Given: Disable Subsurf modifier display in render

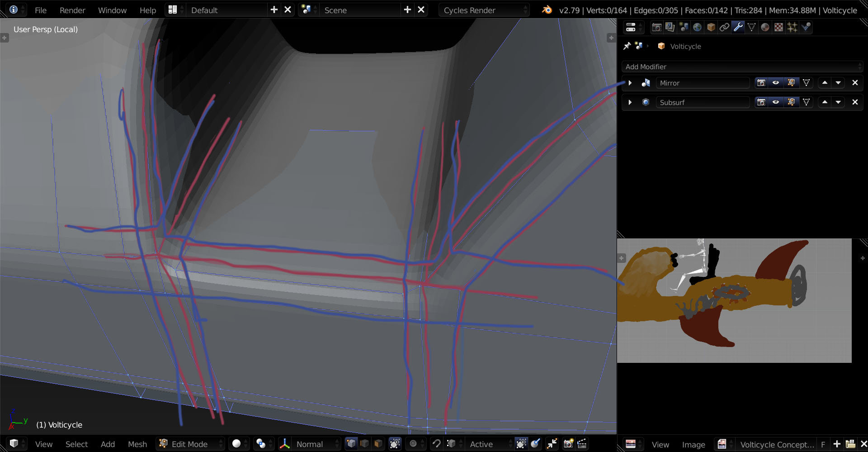Looking at the screenshot, I should pos(761,102).
